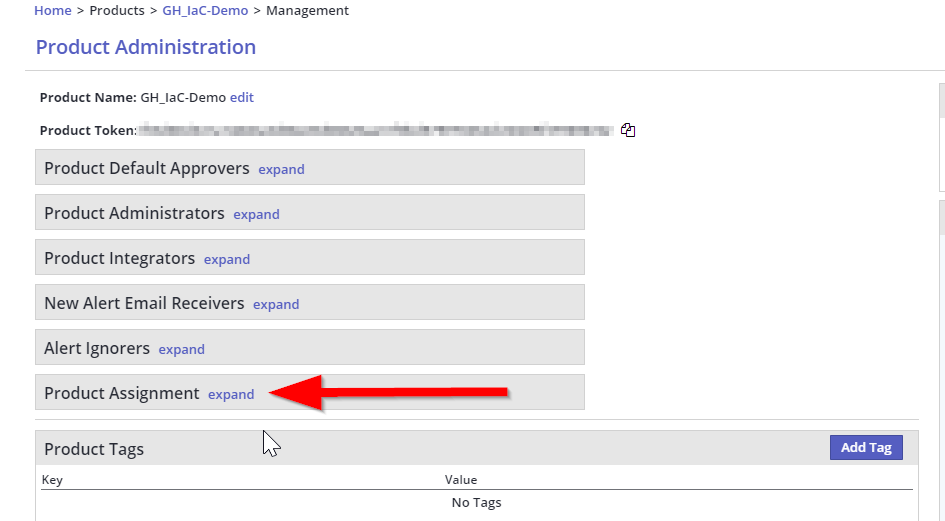Screen dimensions: 945x521
Task: Select Management in the breadcrumb trail
Action: (308, 11)
